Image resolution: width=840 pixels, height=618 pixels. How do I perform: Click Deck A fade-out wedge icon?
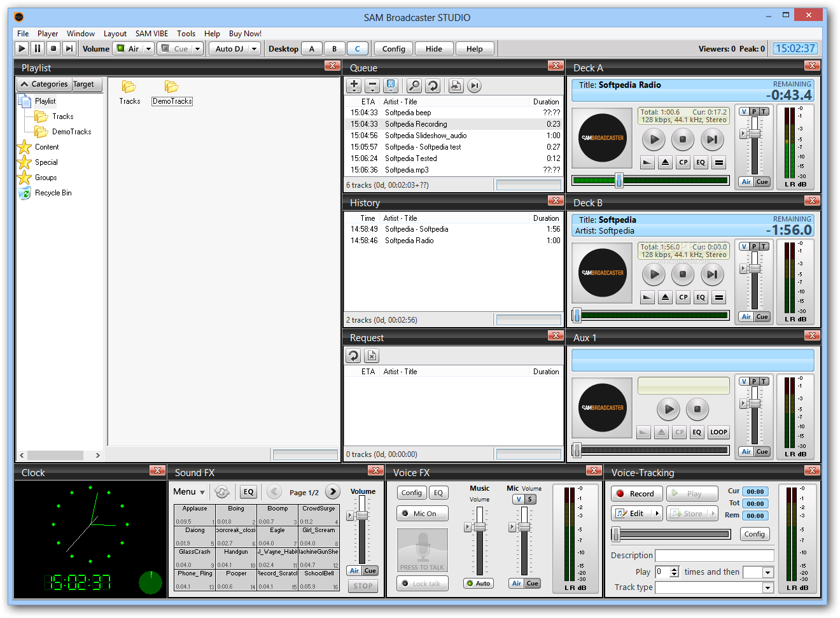[647, 162]
